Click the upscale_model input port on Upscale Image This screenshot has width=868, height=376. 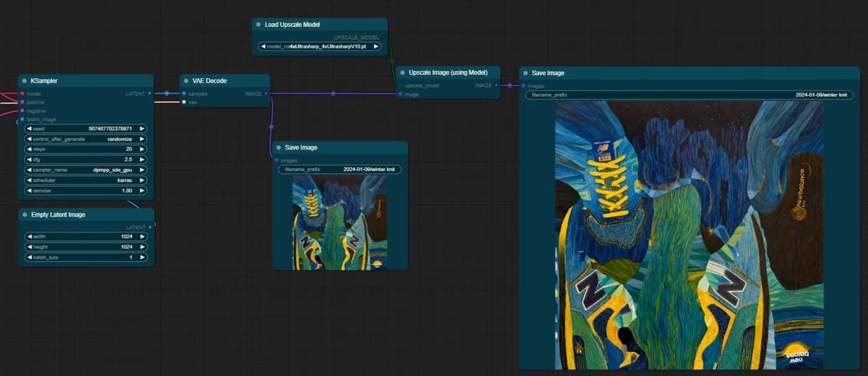(x=400, y=86)
